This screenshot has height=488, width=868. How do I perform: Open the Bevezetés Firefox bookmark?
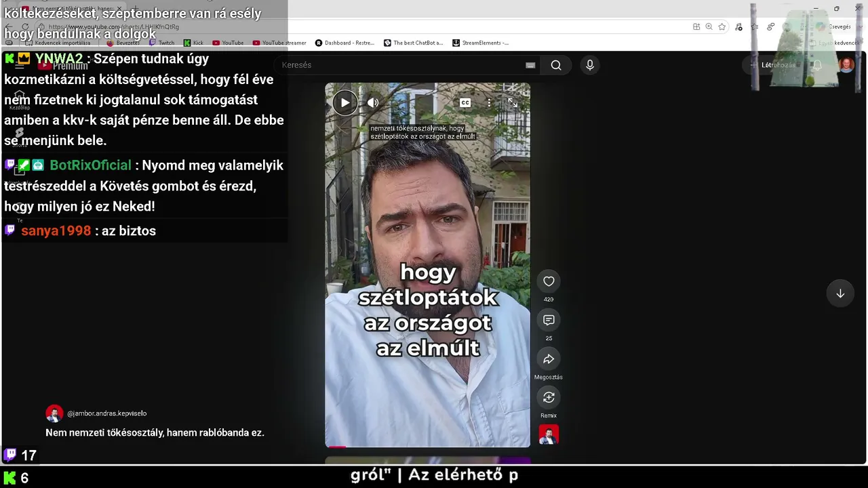(123, 43)
